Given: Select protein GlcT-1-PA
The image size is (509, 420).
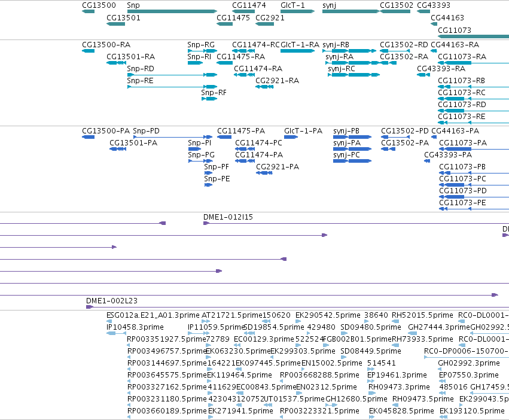Looking at the screenshot, I should point(291,137).
